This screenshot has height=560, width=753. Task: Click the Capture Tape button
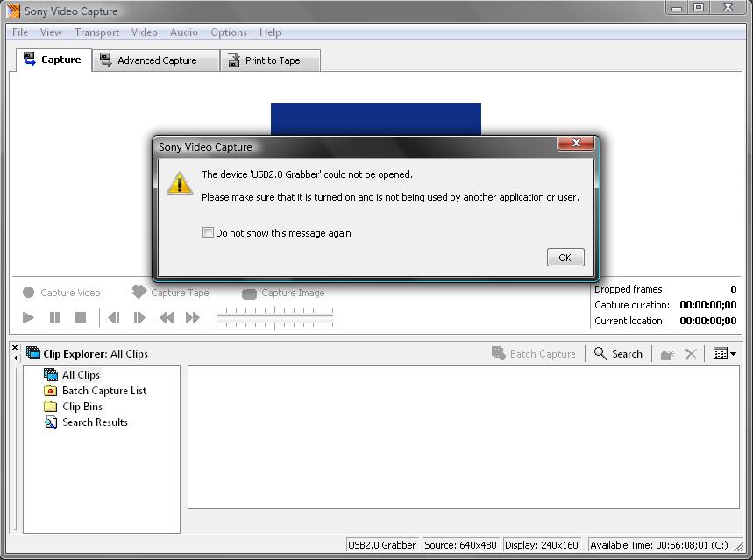point(170,293)
